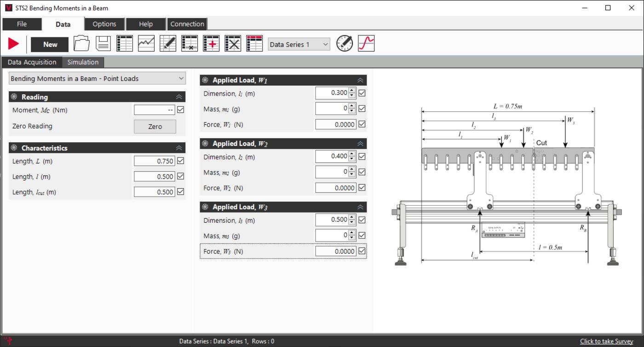644x347 pixels.
Task: Uncheck the Length L checkbox
Action: 180,161
